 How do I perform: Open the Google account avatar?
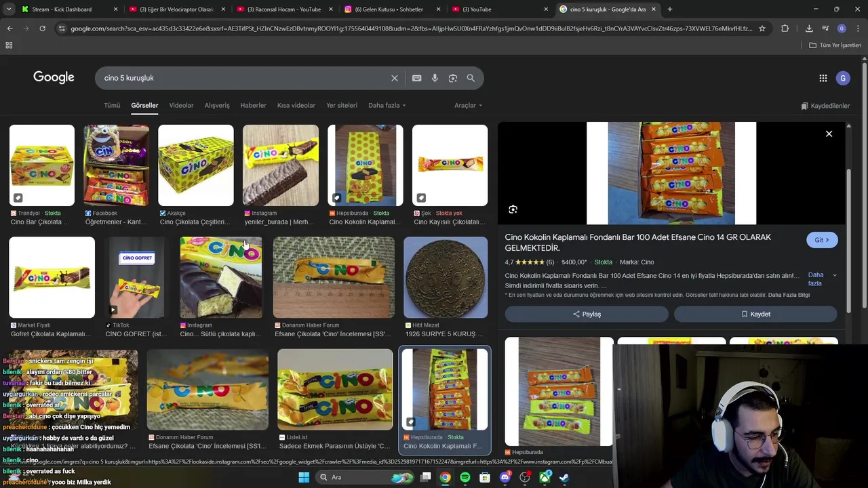(843, 78)
